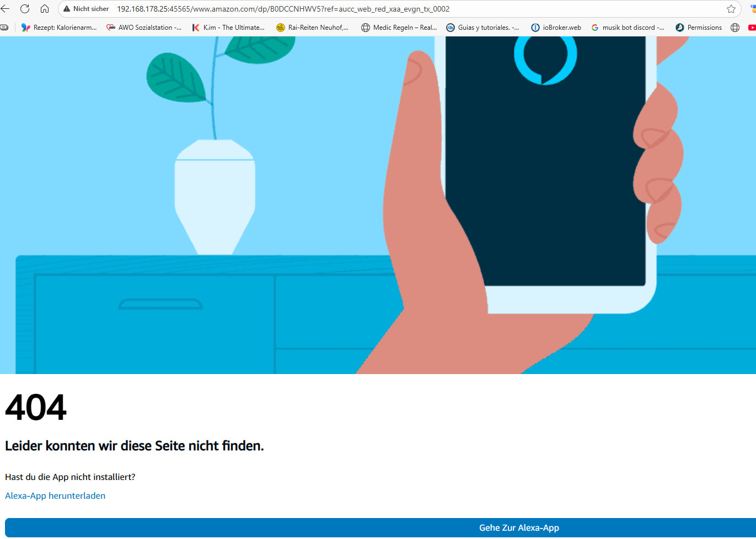Image resolution: width=756 pixels, height=539 pixels.
Task: Click the '404' error heading
Action: pyautogui.click(x=36, y=408)
